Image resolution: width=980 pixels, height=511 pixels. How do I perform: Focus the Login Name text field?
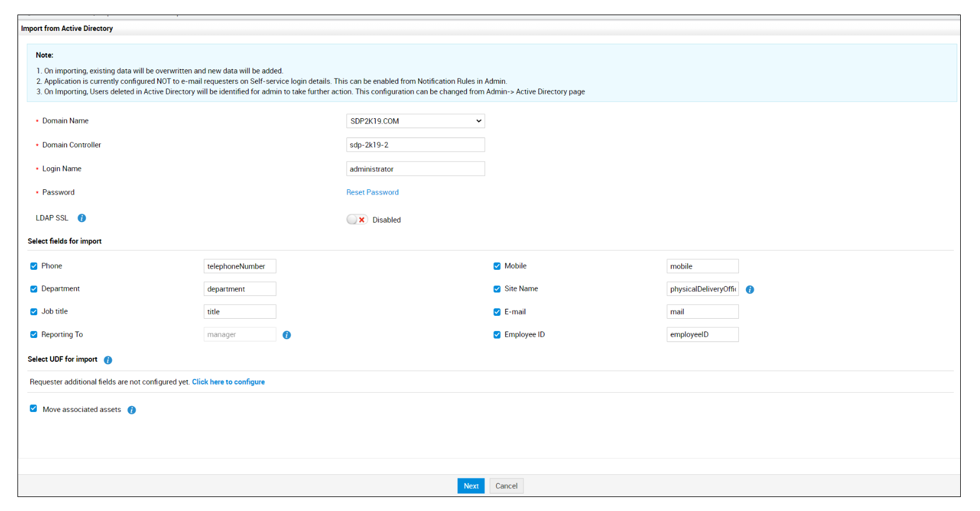pos(415,169)
